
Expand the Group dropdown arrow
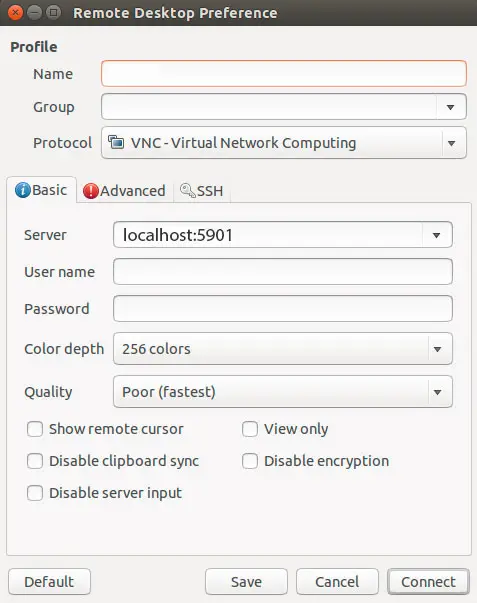451,107
